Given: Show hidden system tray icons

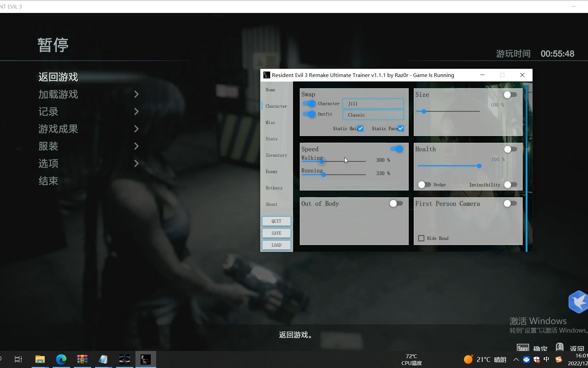Looking at the screenshot, I should pos(516,359).
